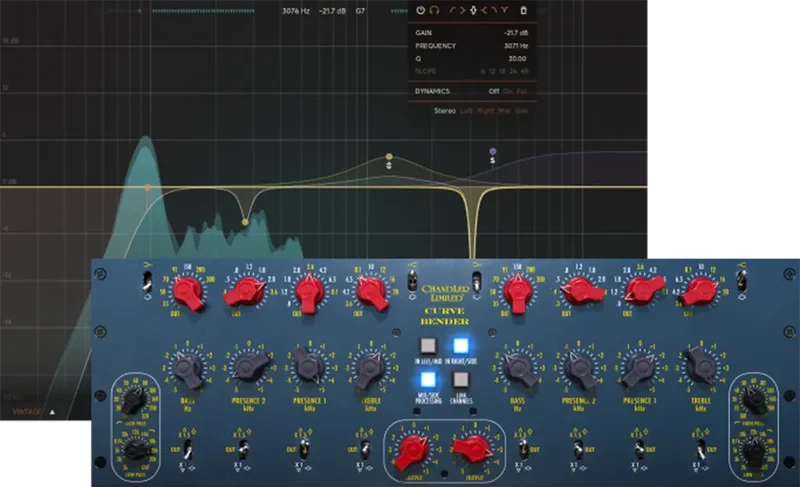Click the GAIN value -21.7 dB
The height and width of the screenshot is (487, 800).
516,33
